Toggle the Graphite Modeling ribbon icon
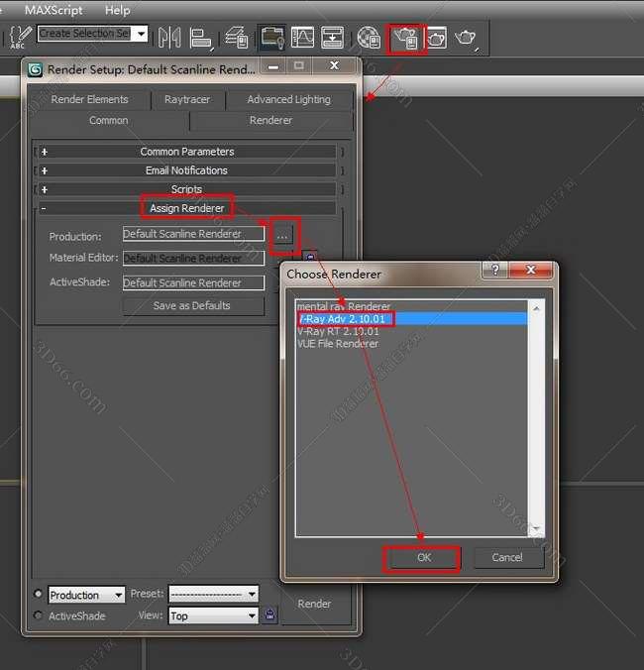 [x=272, y=38]
